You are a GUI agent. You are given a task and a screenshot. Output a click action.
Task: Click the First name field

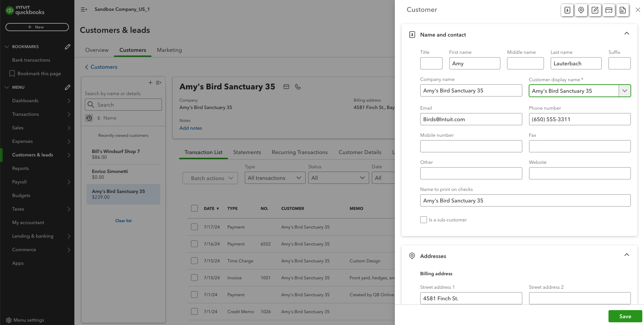475,63
